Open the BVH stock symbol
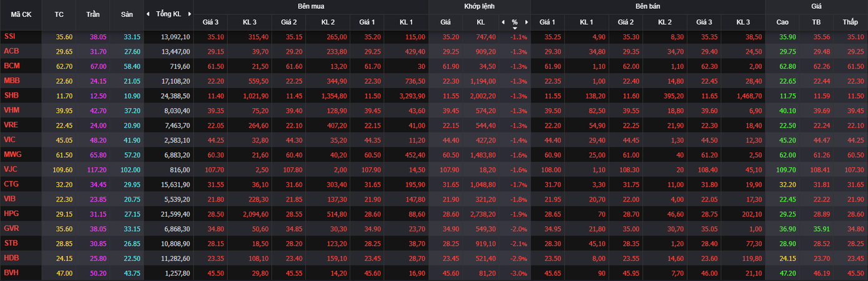 11,273
